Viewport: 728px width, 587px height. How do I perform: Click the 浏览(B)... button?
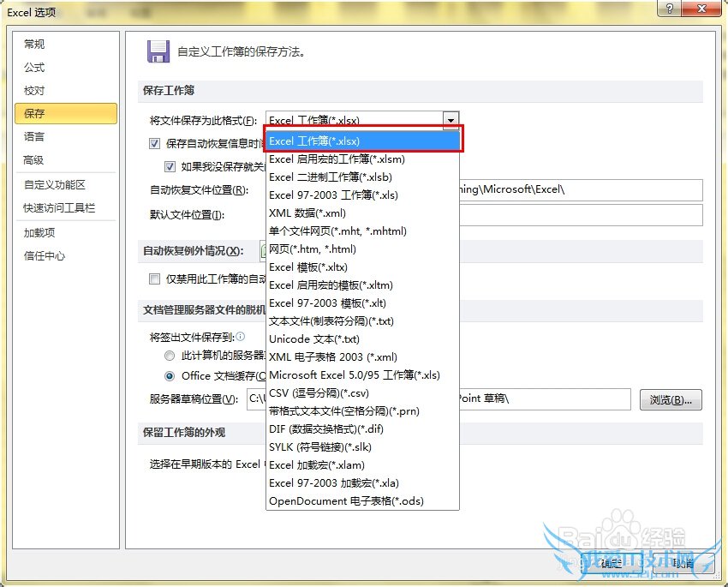pos(671,399)
